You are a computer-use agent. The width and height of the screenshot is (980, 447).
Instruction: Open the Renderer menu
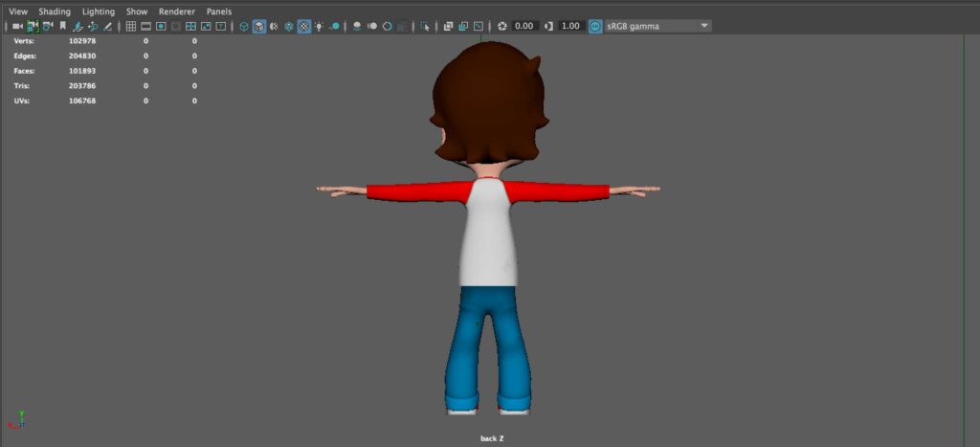(x=176, y=11)
